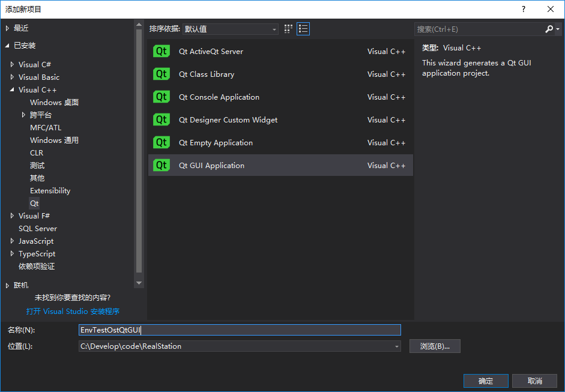Choose the Qt Class Library template

point(280,74)
